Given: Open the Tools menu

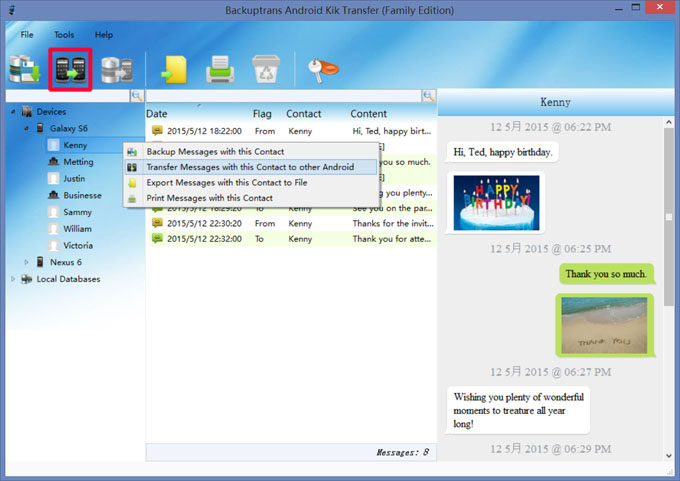Looking at the screenshot, I should pyautogui.click(x=64, y=35).
